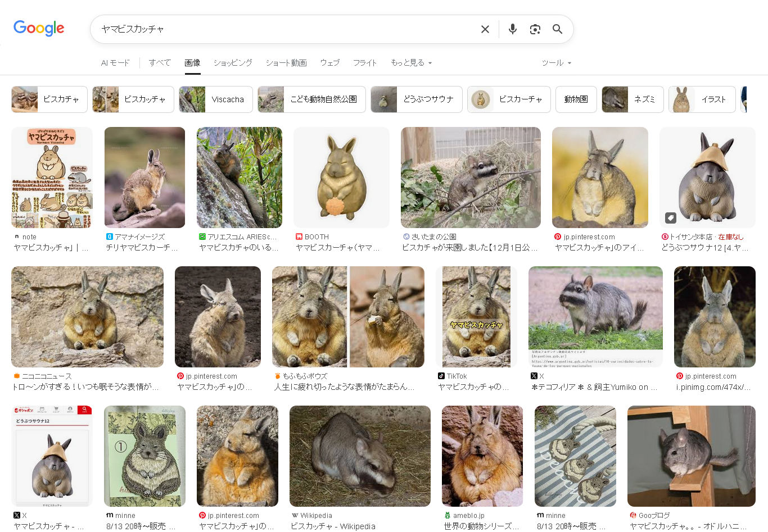Open the ツール dropdown menu

click(x=556, y=63)
